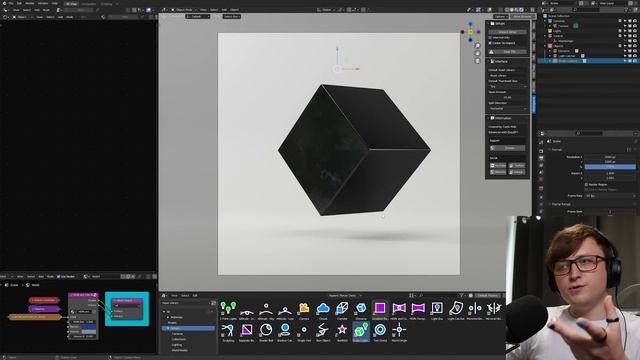Toggle the Center On Import checkbox
Viewport: 640px width, 360px height.
(491, 43)
